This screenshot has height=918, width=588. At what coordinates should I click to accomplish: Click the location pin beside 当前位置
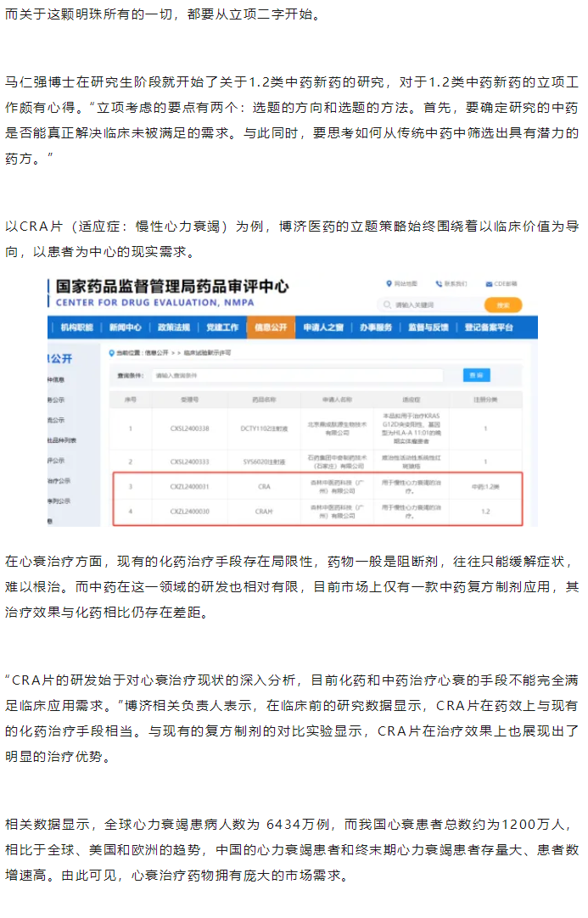pos(111,352)
